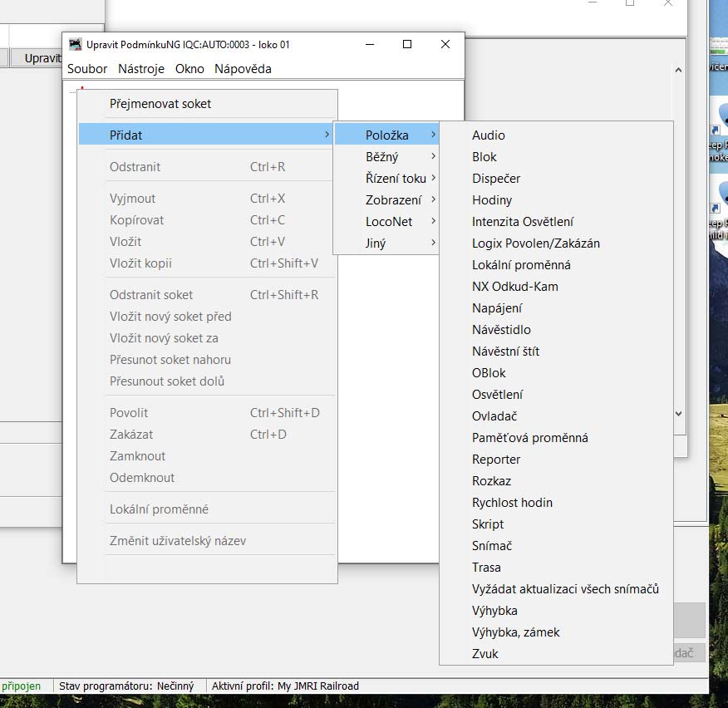Choose Vyžádat aktualizaci všech snímačů

[x=565, y=589]
